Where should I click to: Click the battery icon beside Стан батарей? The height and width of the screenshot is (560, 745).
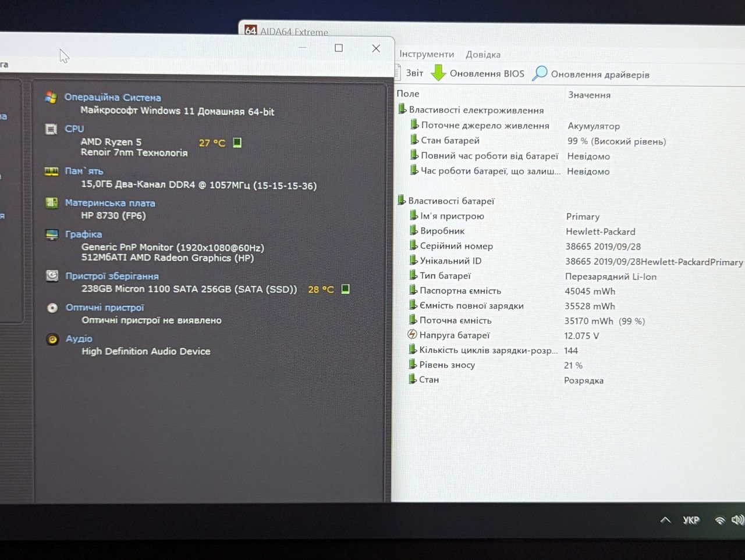pyautogui.click(x=414, y=140)
